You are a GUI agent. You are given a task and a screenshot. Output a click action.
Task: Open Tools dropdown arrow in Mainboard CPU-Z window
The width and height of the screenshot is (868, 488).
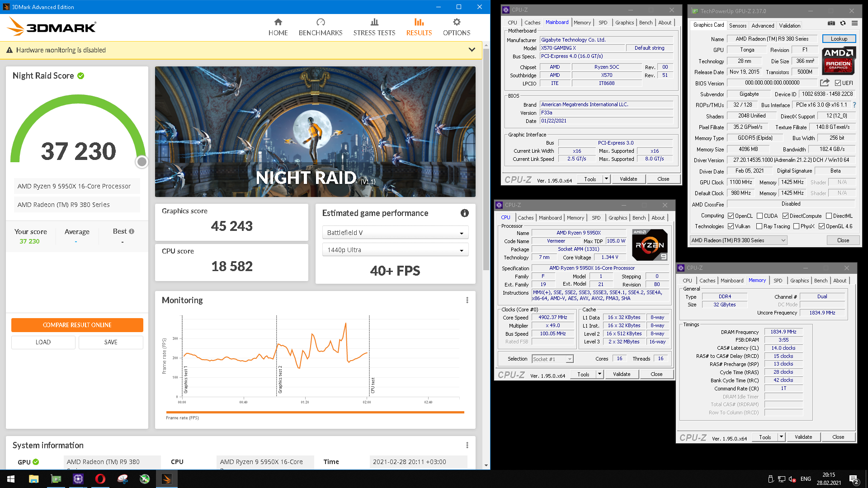(606, 179)
